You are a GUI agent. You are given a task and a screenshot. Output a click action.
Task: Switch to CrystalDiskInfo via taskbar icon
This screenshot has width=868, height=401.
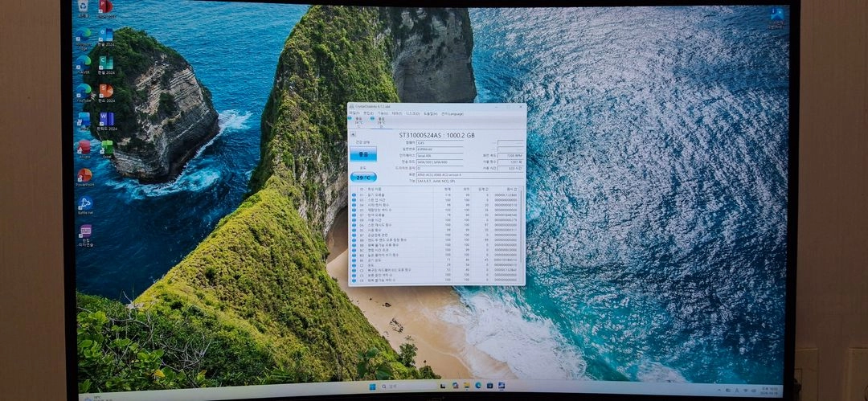tap(502, 386)
